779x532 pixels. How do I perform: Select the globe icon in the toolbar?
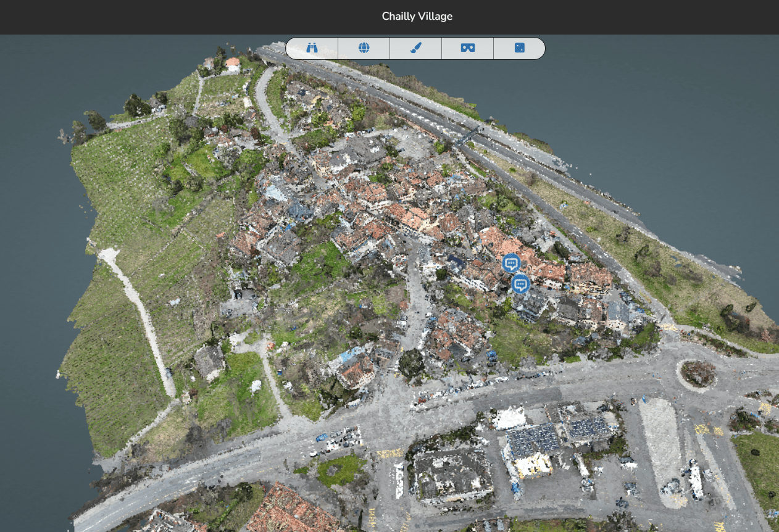(x=364, y=48)
